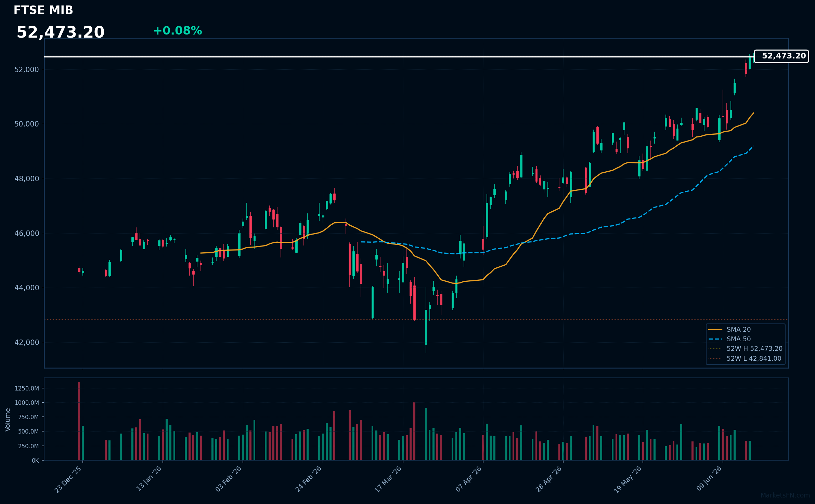Image resolution: width=815 pixels, height=504 pixels.
Task: Click the 07 Apr '26 date label
Action: point(469,479)
